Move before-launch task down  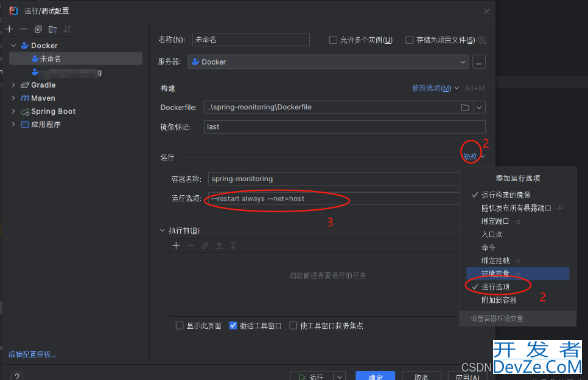(233, 246)
